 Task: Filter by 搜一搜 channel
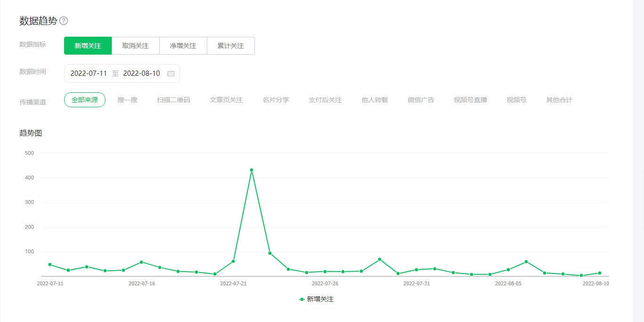(x=127, y=100)
